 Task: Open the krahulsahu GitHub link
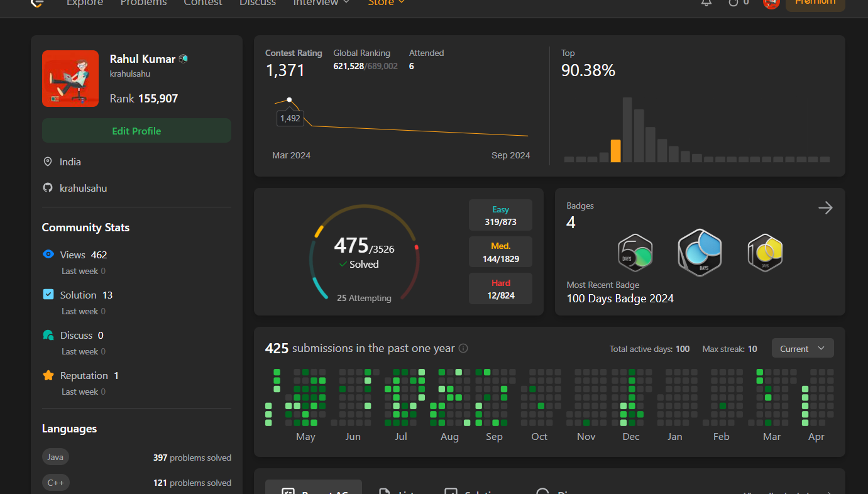pos(83,188)
